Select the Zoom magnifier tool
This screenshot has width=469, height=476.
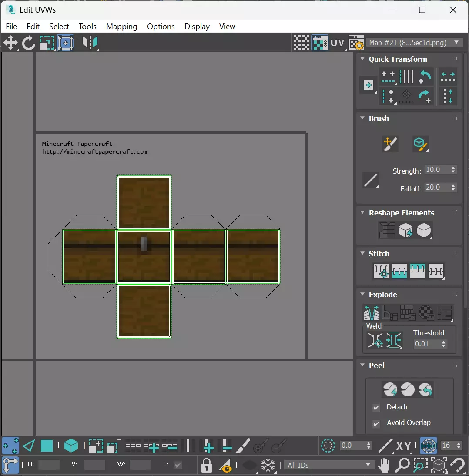(x=403, y=465)
